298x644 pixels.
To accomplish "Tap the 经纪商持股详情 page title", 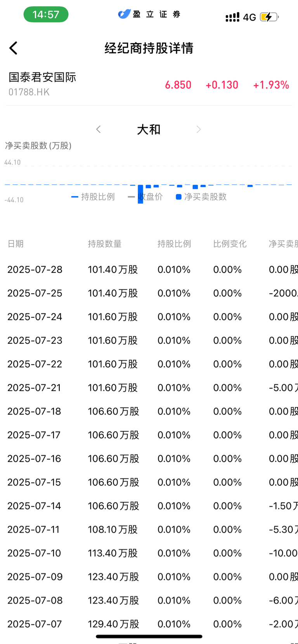I will pos(149,48).
